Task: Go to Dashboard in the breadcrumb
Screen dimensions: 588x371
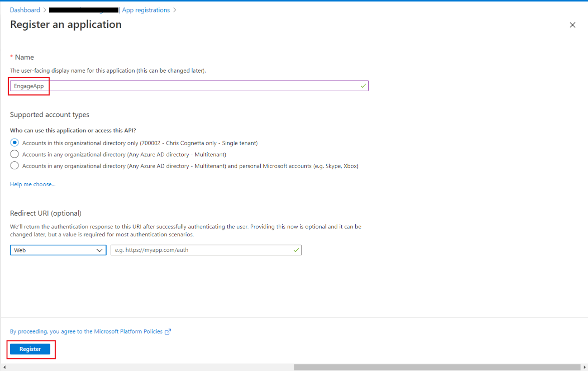Action: coord(25,10)
